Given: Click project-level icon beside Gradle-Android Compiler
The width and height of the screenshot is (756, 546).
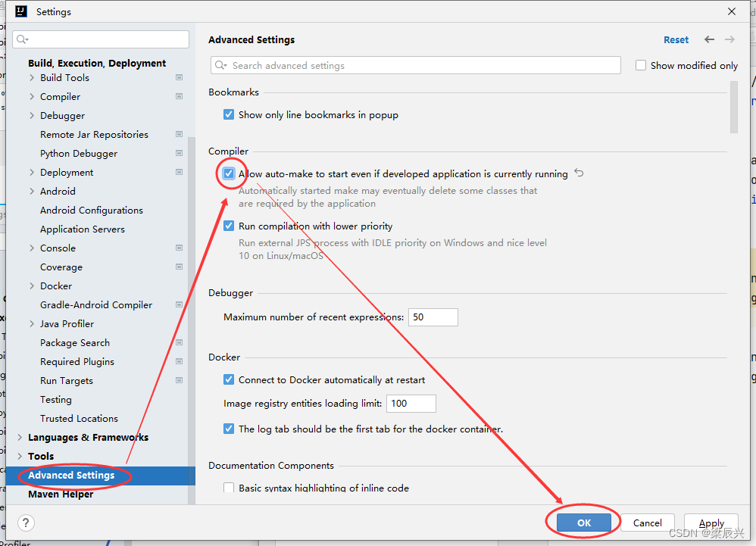Looking at the screenshot, I should pos(180,304).
